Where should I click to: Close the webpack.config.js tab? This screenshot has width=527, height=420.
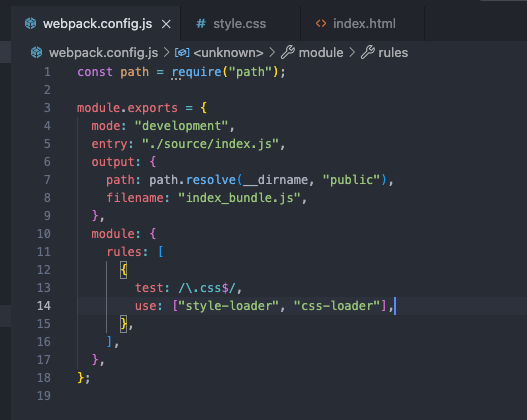[x=166, y=24]
